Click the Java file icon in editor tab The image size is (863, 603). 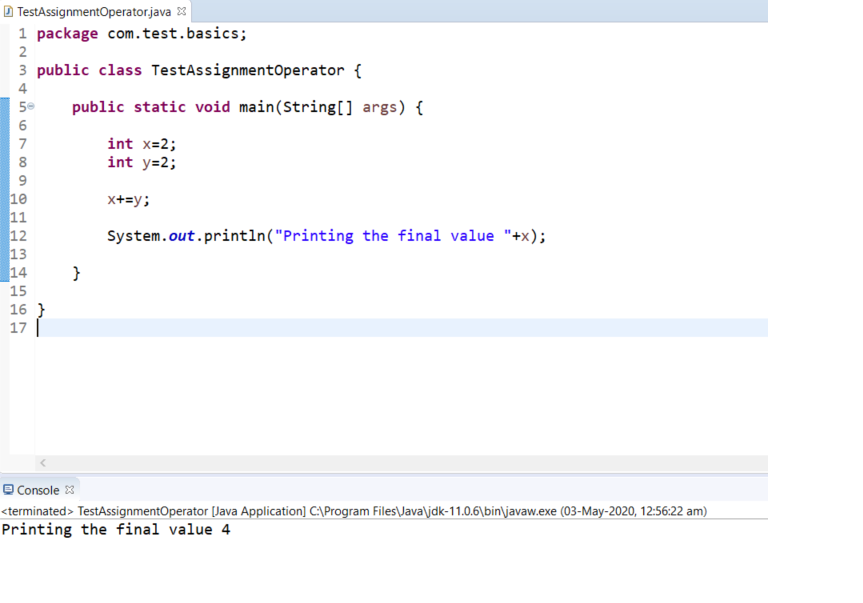coord(9,11)
